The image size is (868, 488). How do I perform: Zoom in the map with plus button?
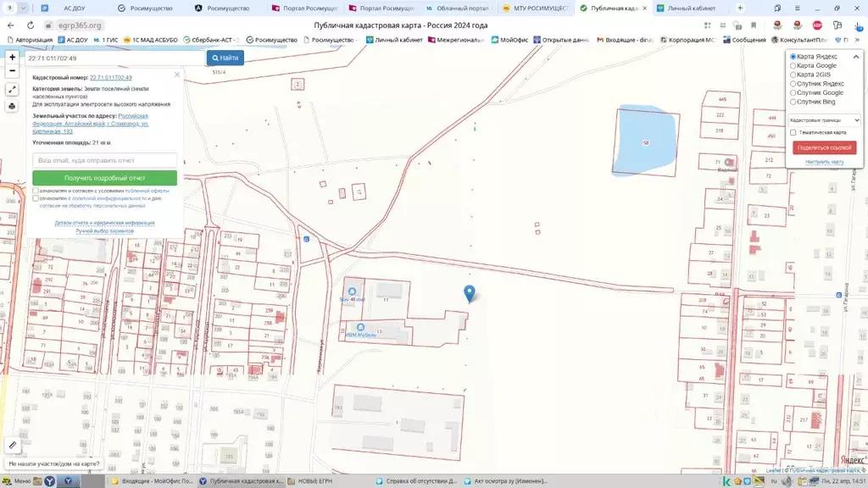point(12,58)
